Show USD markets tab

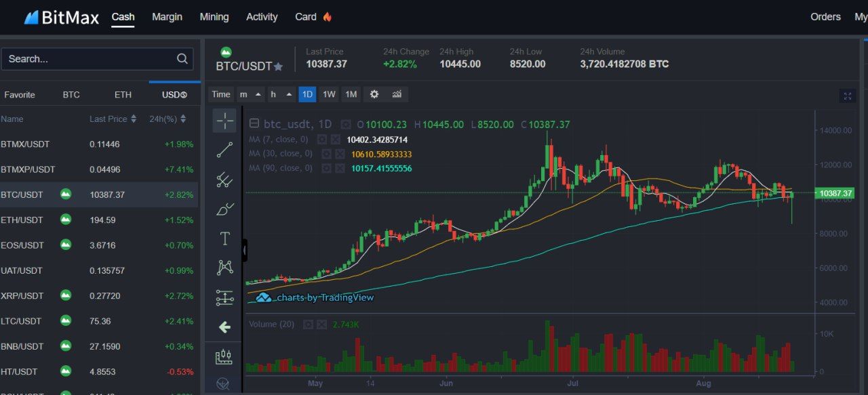[x=174, y=95]
